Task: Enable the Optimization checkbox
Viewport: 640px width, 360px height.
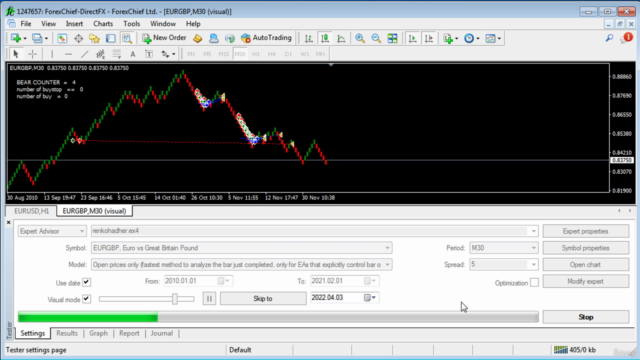Action: coord(534,282)
